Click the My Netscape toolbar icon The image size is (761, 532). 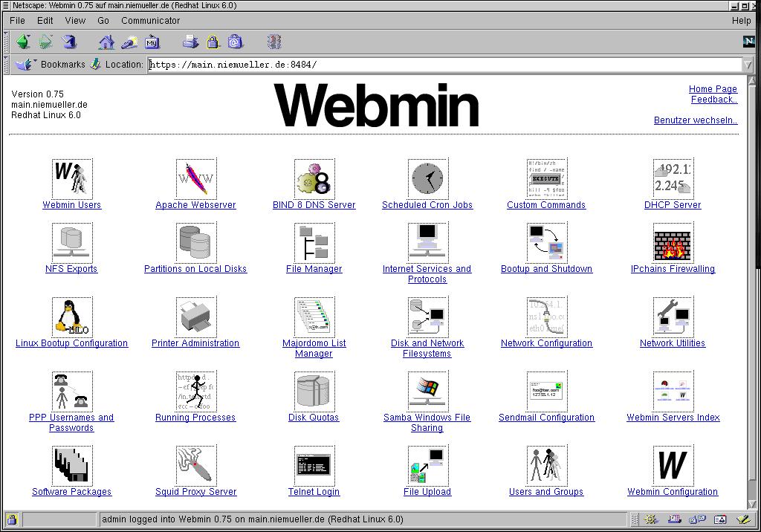[x=152, y=42]
